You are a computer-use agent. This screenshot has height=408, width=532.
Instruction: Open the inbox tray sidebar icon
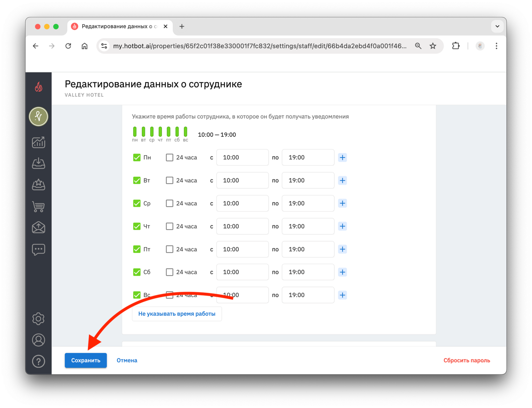[x=39, y=163]
